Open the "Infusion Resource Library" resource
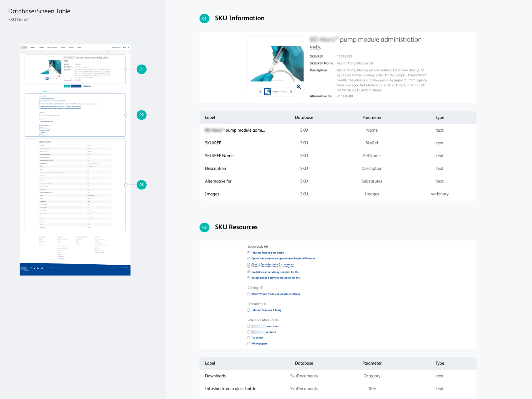The height and width of the screenshot is (399, 532). [266, 310]
